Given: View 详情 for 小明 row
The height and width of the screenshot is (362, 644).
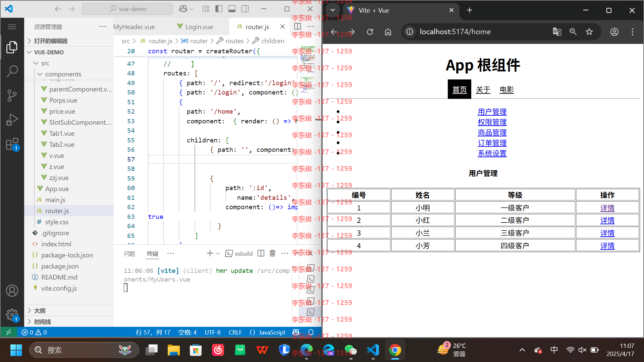Looking at the screenshot, I should [607, 208].
